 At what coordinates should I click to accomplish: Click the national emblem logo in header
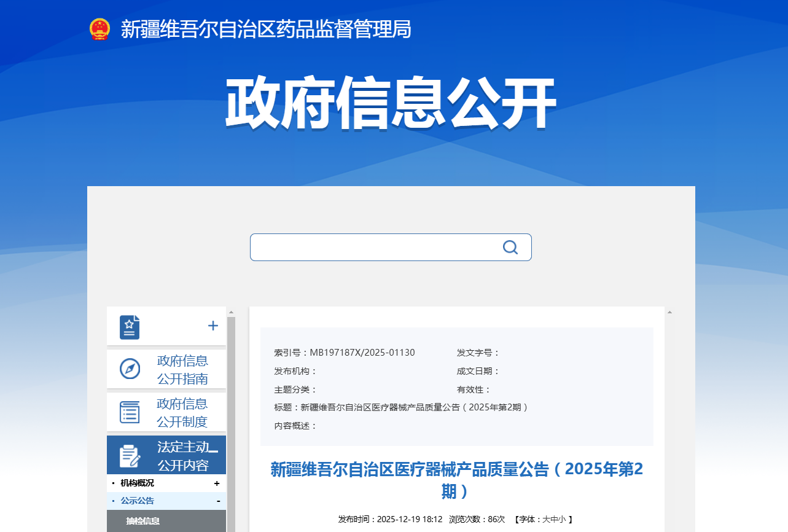pyautogui.click(x=99, y=29)
